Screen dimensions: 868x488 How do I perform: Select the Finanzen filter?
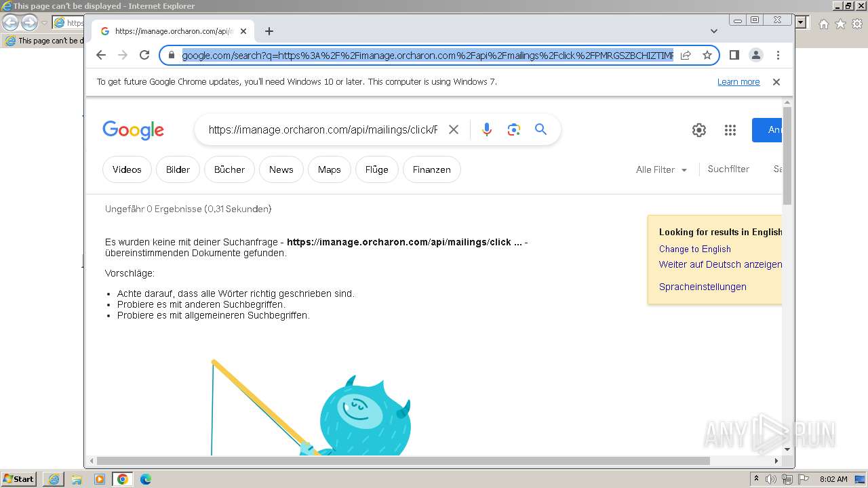(431, 169)
